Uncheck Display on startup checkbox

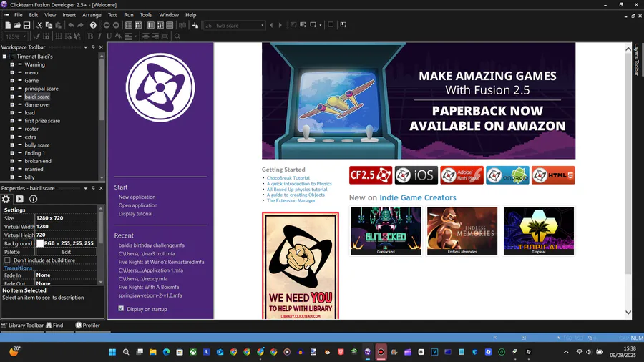(x=121, y=308)
